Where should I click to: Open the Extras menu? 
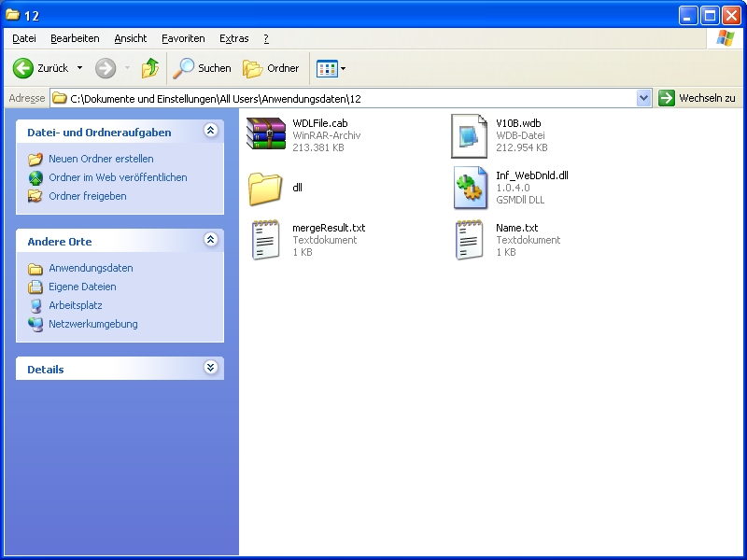(x=234, y=38)
